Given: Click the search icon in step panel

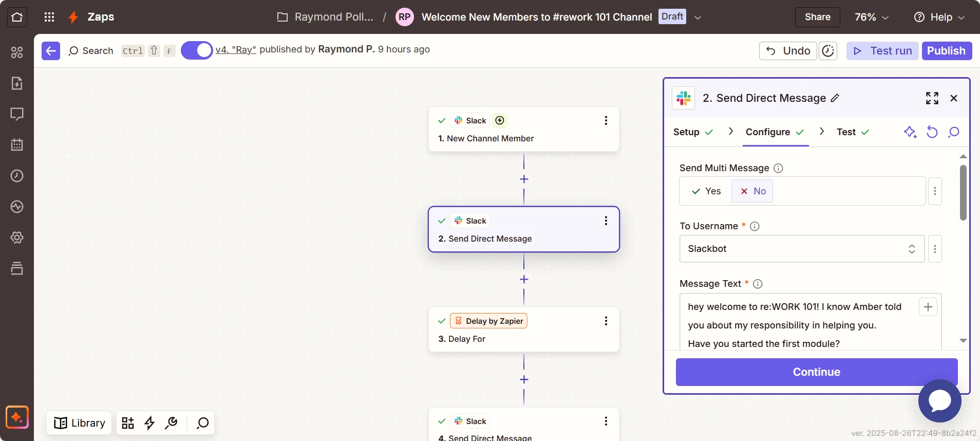Looking at the screenshot, I should [954, 132].
